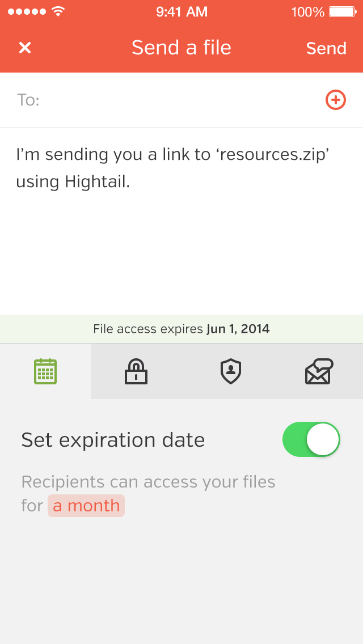Disable the Set expiration date switch
The image size is (363, 644).
(x=311, y=439)
